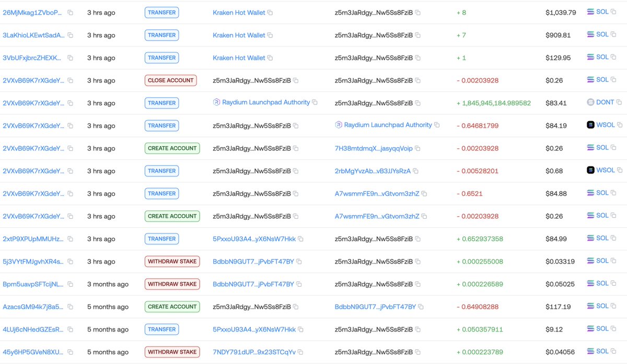Click the CLOSE ACCOUNT action badge
Viewport: 627px width, 364px height.
point(170,80)
